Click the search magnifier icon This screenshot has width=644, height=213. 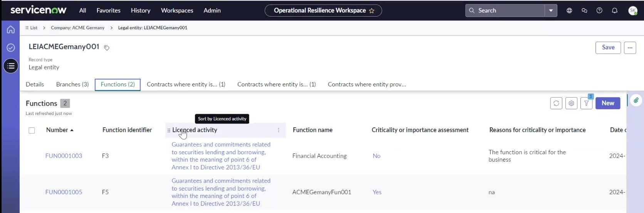coord(472,10)
